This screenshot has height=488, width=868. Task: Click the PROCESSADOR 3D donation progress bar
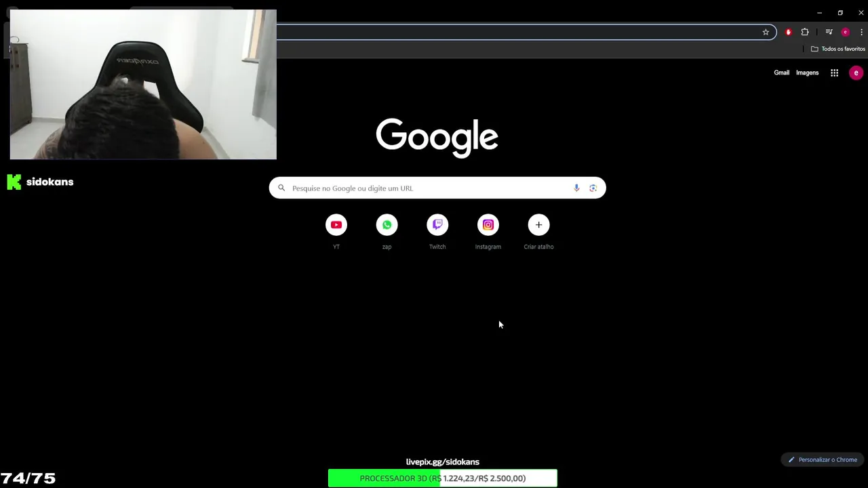442,478
